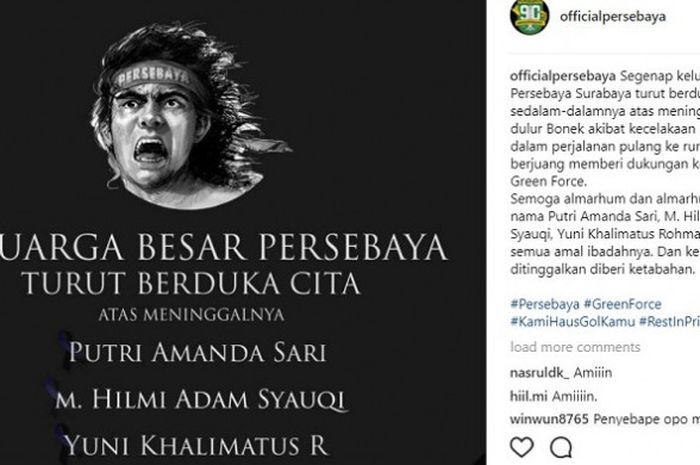Screen dimensions: 700x465
Task: Click the M. Hilmi Adam Syauqi text
Action: coord(201,399)
